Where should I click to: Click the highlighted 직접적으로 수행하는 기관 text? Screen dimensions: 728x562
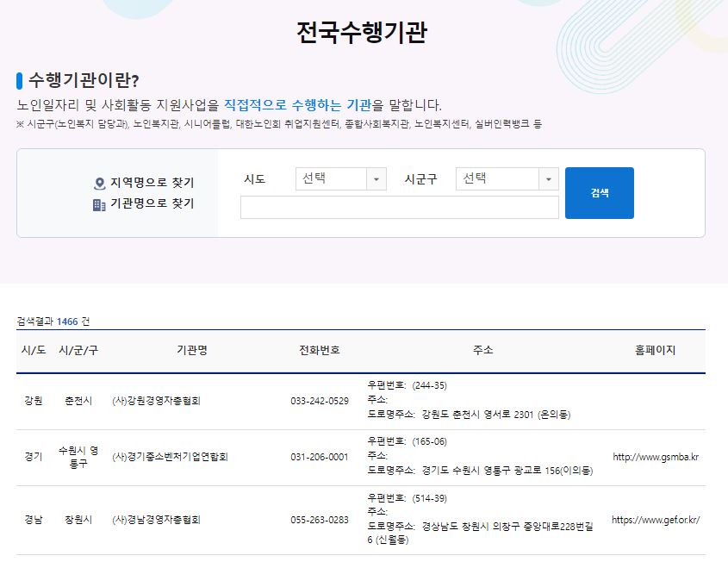tap(298, 105)
